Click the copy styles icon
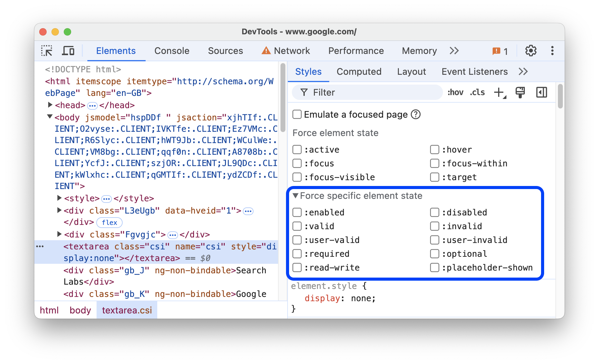This screenshot has width=599, height=364. tap(521, 93)
